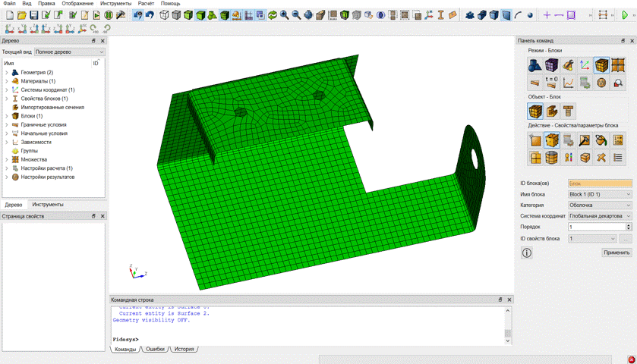637x364 pixels.
Task: Click the rotate +90 view icon
Action: coord(94,29)
